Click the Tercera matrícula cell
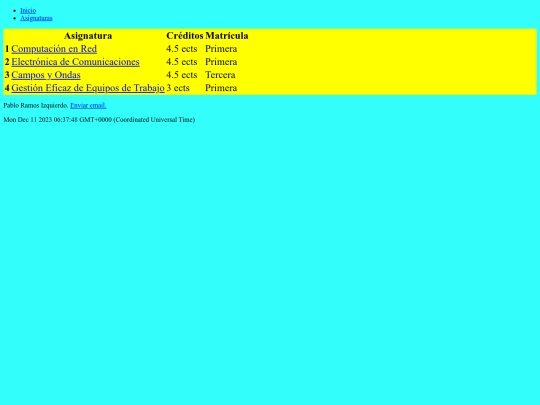Image resolution: width=540 pixels, height=405 pixels. coord(227,75)
